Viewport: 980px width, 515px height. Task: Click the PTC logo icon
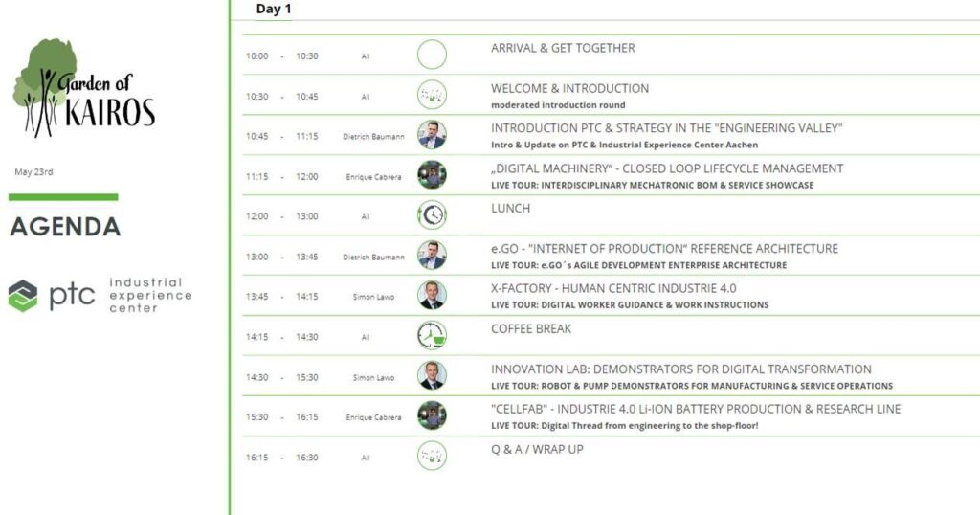coord(23,296)
